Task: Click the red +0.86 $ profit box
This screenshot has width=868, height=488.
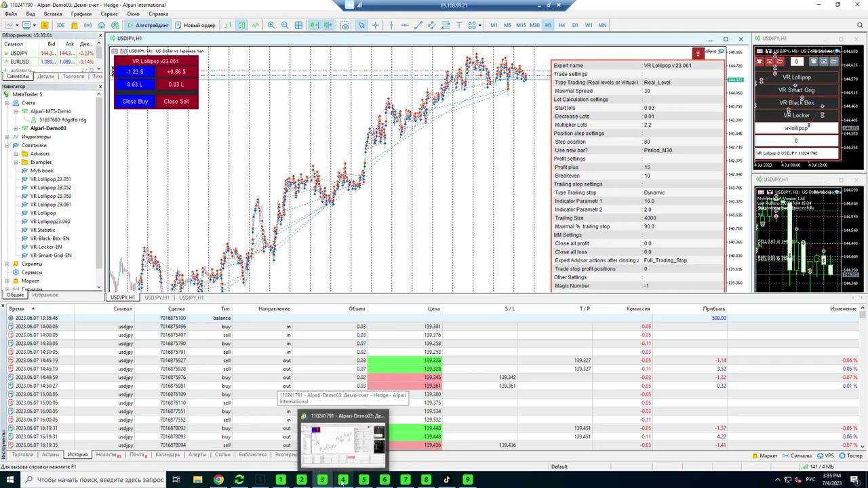Action: 176,72
